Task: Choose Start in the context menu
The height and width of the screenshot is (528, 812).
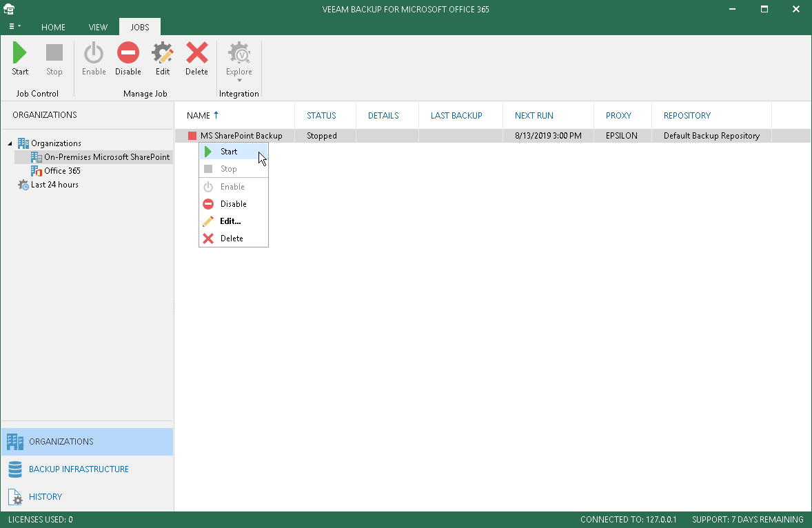Action: pyautogui.click(x=234, y=152)
